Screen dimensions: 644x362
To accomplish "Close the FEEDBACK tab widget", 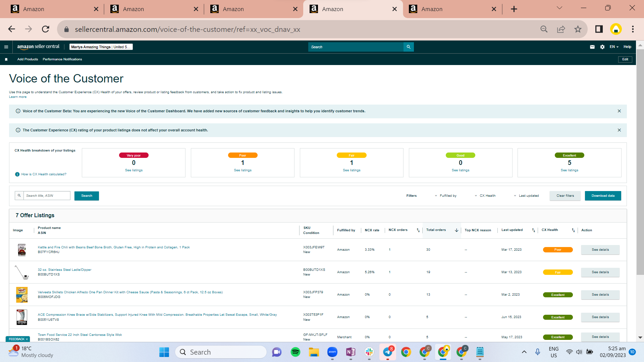I will (x=27, y=339).
